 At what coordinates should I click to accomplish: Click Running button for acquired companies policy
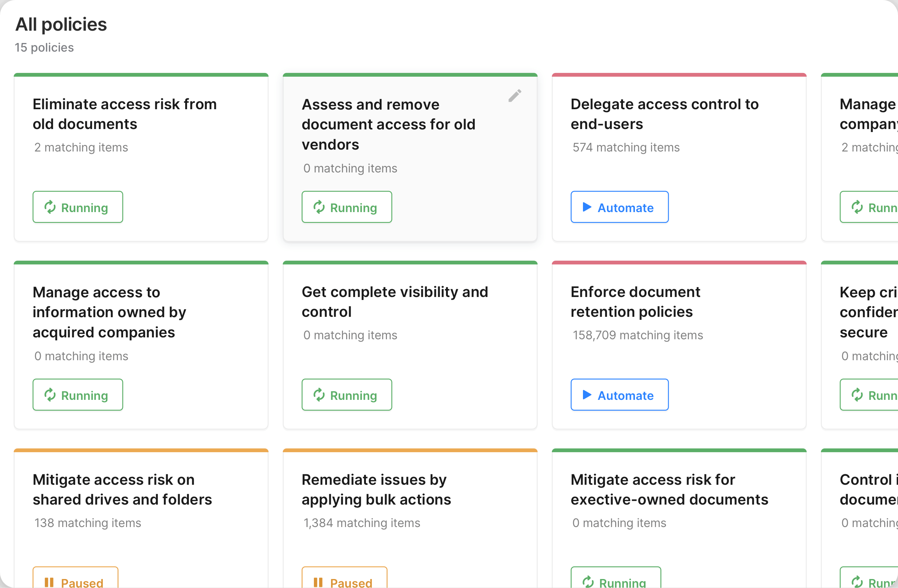tap(78, 395)
